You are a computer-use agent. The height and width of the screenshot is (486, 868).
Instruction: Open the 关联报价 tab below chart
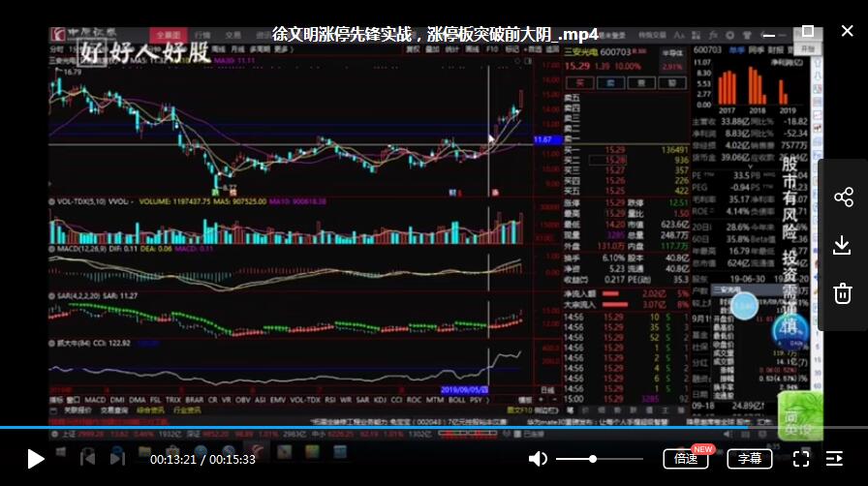[77, 410]
